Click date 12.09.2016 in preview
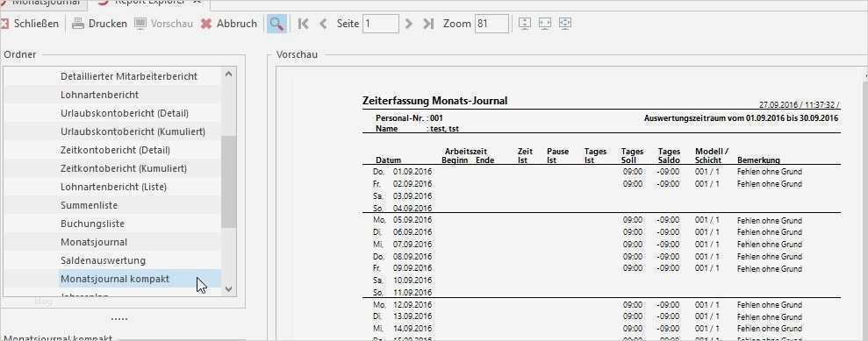The width and height of the screenshot is (868, 341). [x=412, y=304]
